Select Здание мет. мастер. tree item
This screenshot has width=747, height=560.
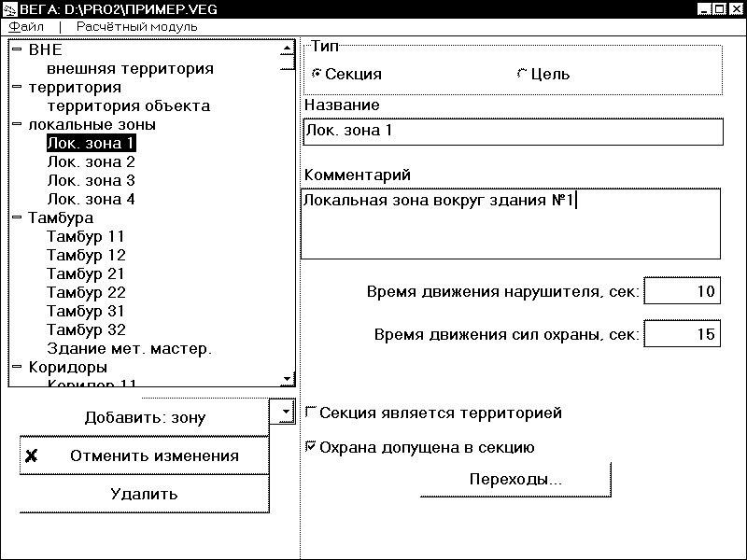coord(129,348)
